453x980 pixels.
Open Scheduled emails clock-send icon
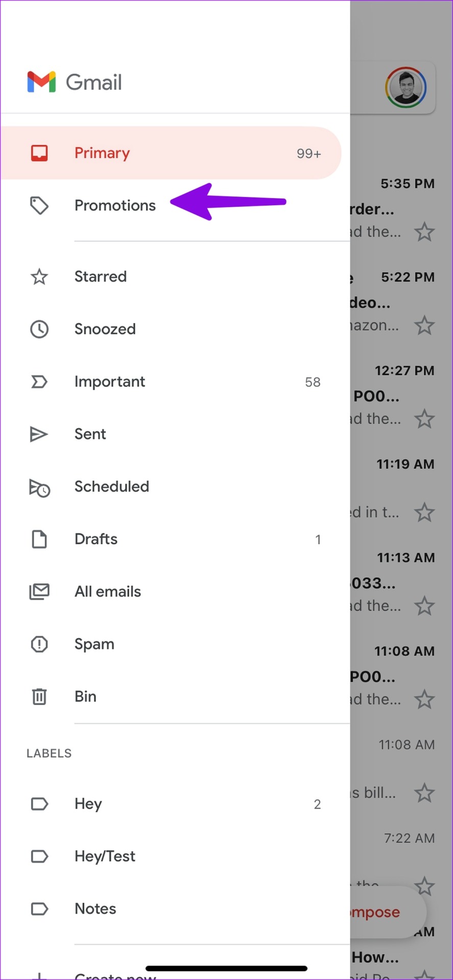point(39,487)
